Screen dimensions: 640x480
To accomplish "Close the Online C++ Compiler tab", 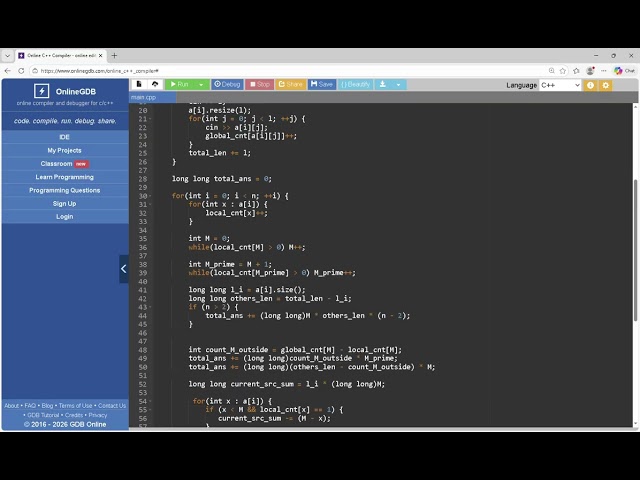I will pyautogui.click(x=101, y=55).
